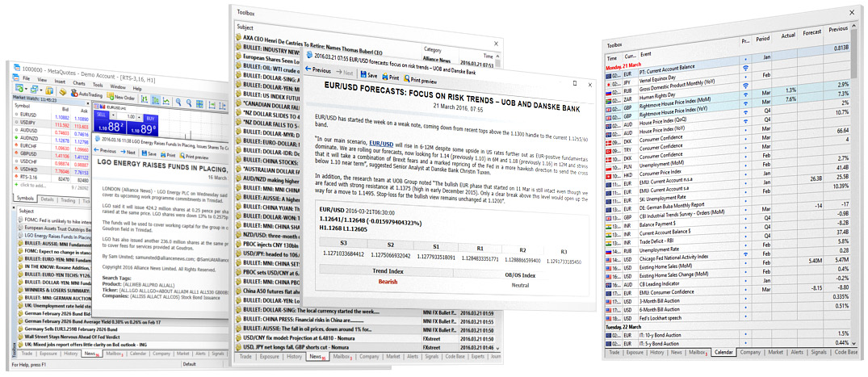Select 'Chicago Fed National Activity Index' calendar event
868x377 pixels.
coord(673,257)
